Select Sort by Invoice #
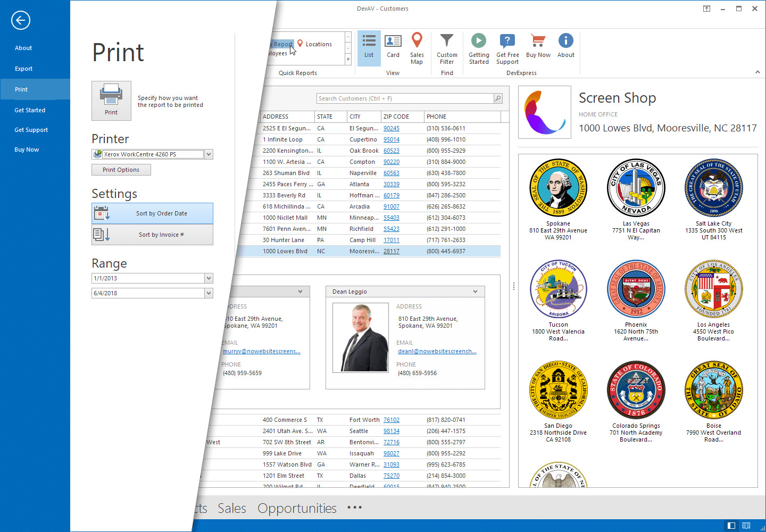This screenshot has height=532, width=766. (152, 234)
